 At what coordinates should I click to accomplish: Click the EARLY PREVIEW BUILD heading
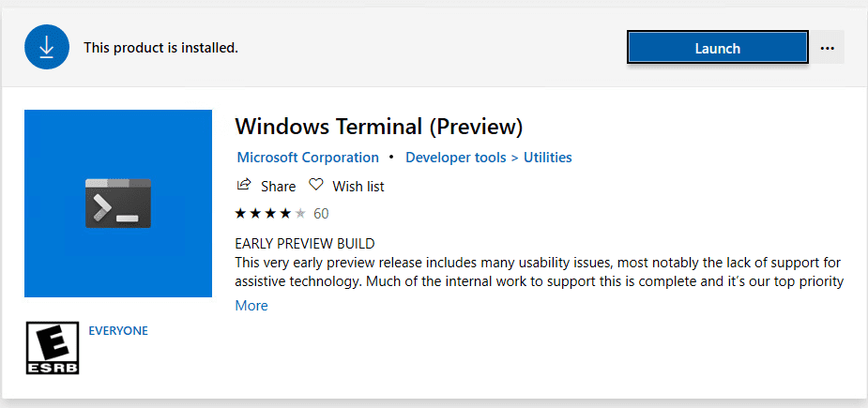pyautogui.click(x=305, y=244)
